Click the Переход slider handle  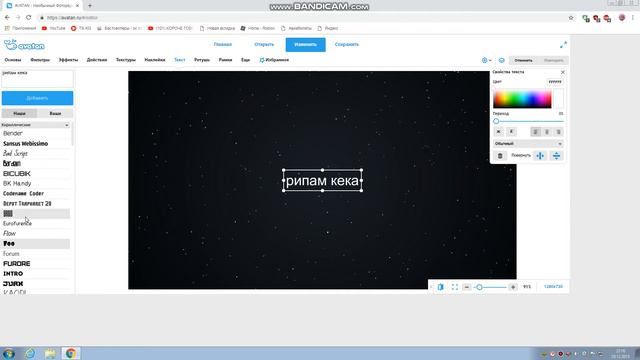coord(496,121)
